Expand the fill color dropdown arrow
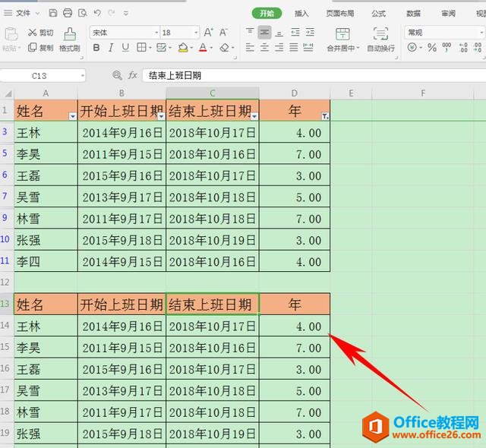Screen dimensions: 486x448 pos(191,48)
